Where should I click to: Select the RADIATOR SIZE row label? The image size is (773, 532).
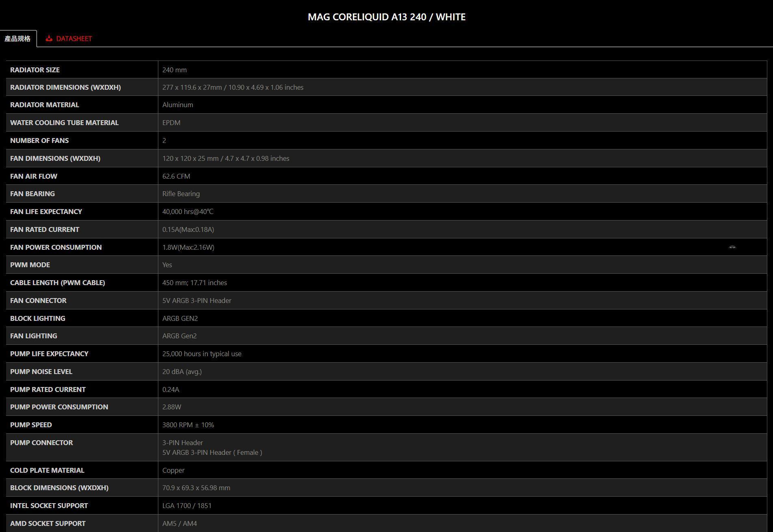[x=35, y=70]
